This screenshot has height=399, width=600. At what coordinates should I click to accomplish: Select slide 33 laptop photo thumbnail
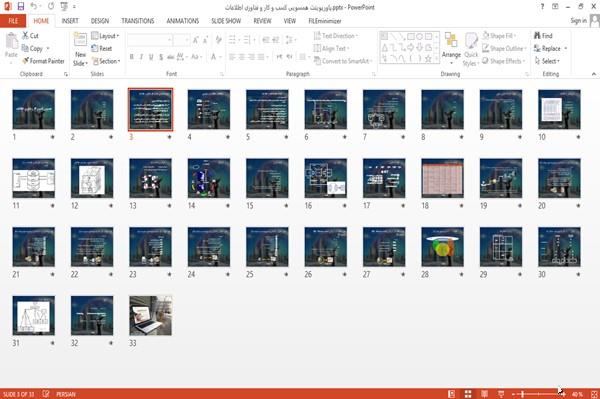click(150, 316)
